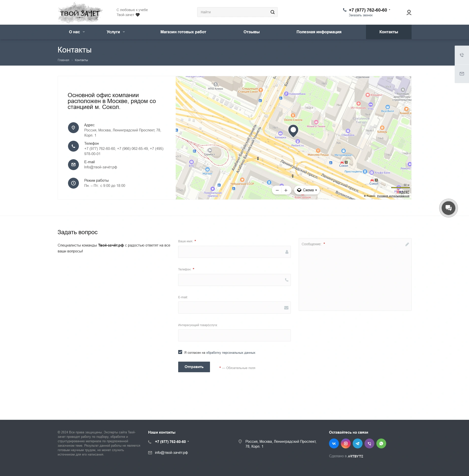This screenshot has height=476, width=469.
Task: Click the working hours clock icon
Action: coord(73,183)
